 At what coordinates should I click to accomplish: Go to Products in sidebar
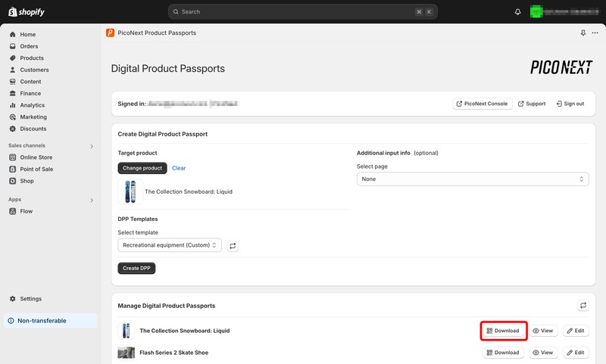point(32,58)
